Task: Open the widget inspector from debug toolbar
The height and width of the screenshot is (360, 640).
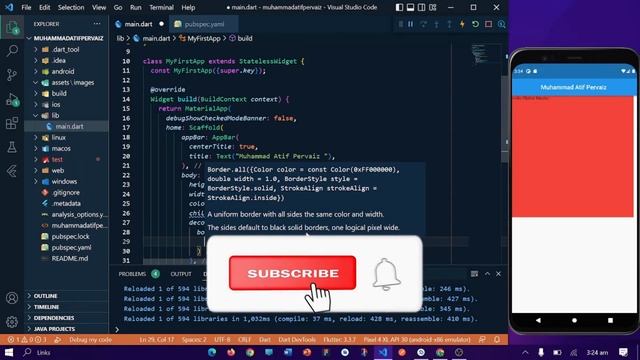Action: (x=501, y=24)
